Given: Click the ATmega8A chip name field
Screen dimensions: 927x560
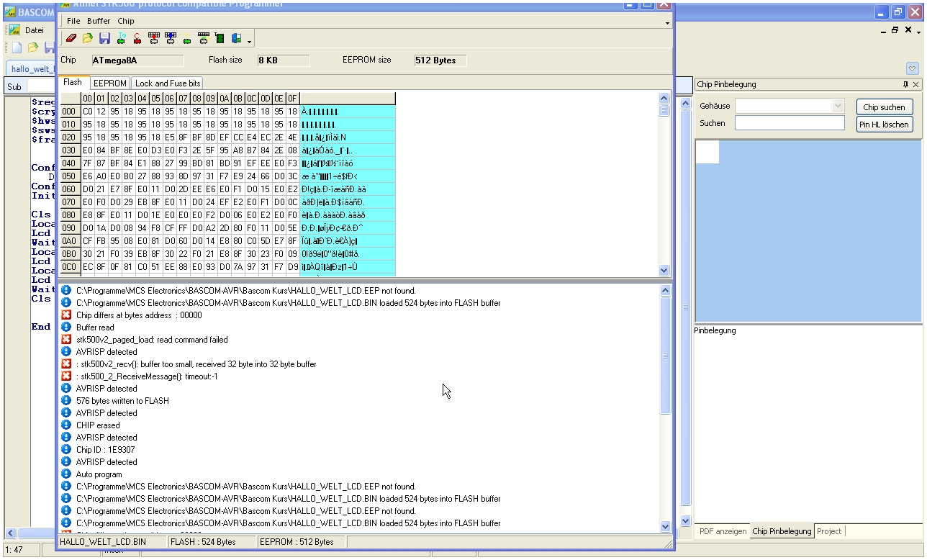Looking at the screenshot, I should coord(137,60).
